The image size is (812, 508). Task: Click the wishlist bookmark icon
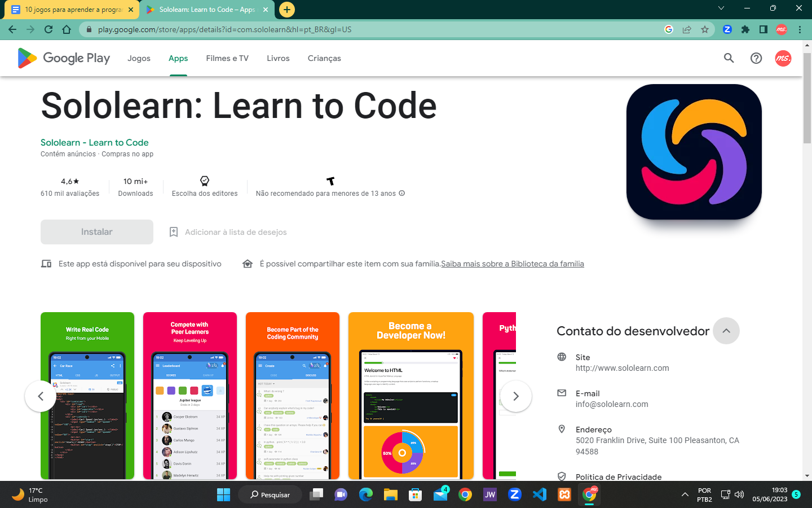(x=174, y=232)
